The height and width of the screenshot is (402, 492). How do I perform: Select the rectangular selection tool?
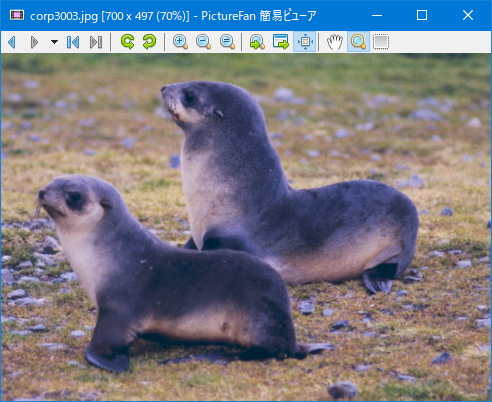(x=381, y=42)
